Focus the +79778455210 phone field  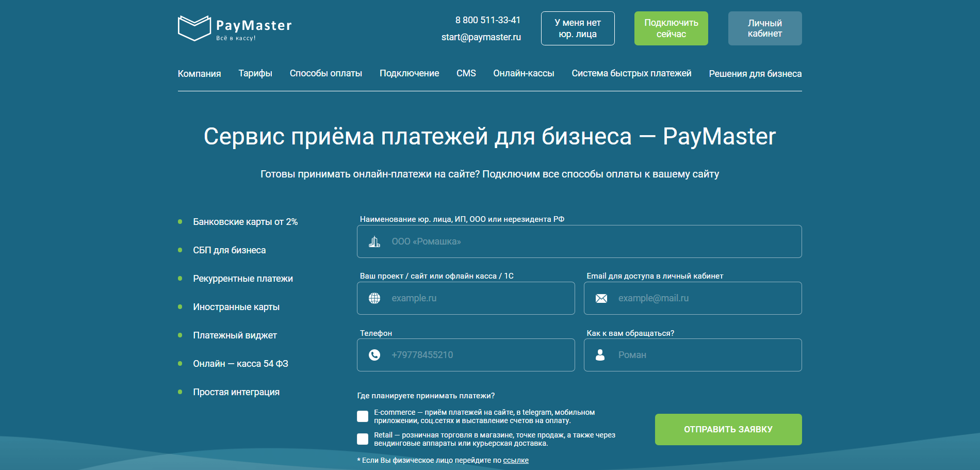pos(466,355)
